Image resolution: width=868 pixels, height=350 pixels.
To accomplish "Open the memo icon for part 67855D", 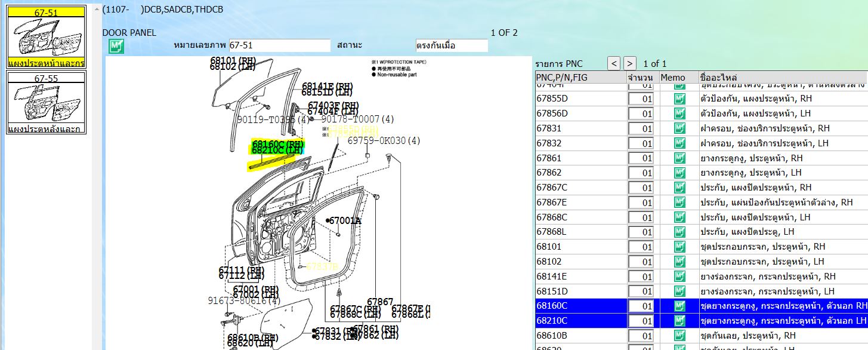I will [x=679, y=99].
